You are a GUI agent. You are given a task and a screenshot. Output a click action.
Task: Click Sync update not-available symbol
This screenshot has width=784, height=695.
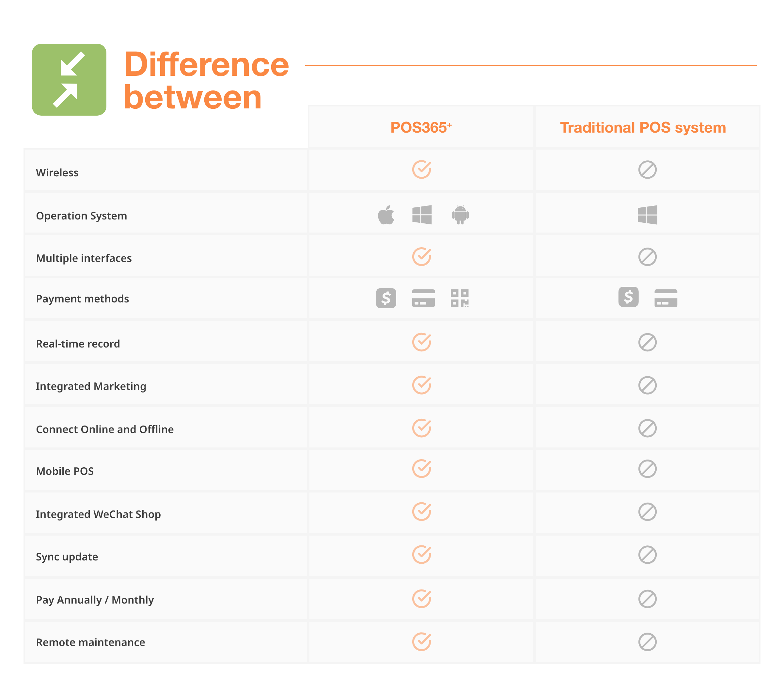point(647,555)
